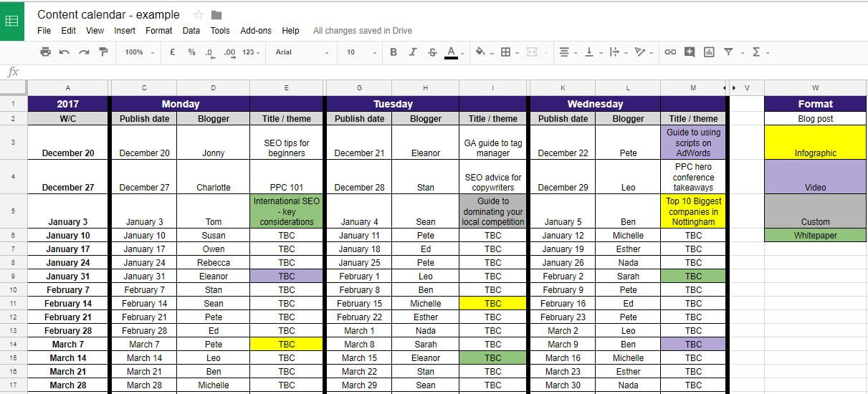Open the Insert menu
868x394 pixels.
[125, 31]
